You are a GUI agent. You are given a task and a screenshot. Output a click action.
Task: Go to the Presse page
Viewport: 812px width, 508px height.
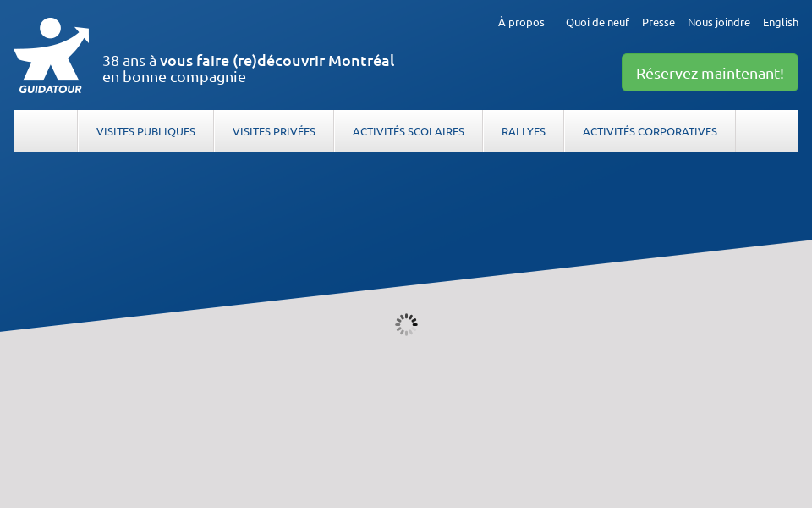(658, 22)
